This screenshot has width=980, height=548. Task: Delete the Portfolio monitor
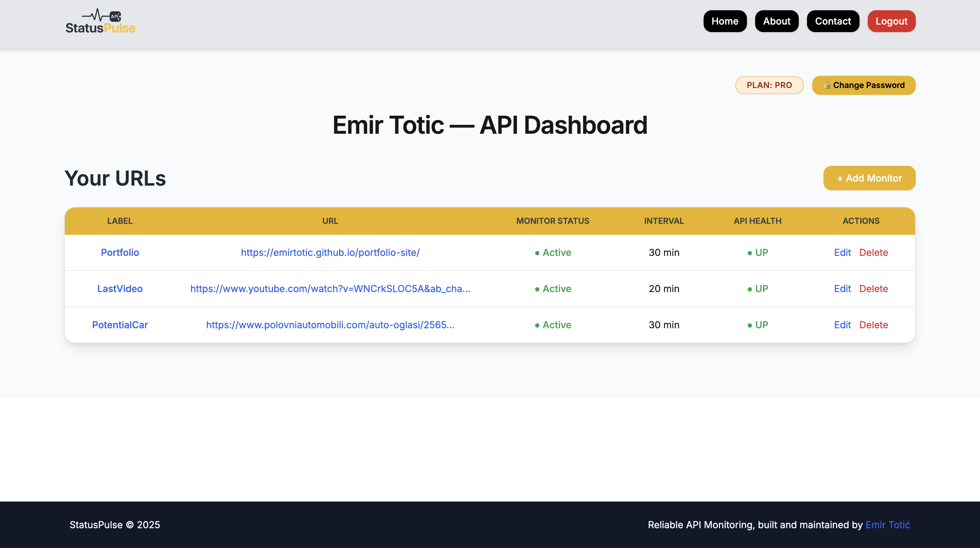click(874, 253)
